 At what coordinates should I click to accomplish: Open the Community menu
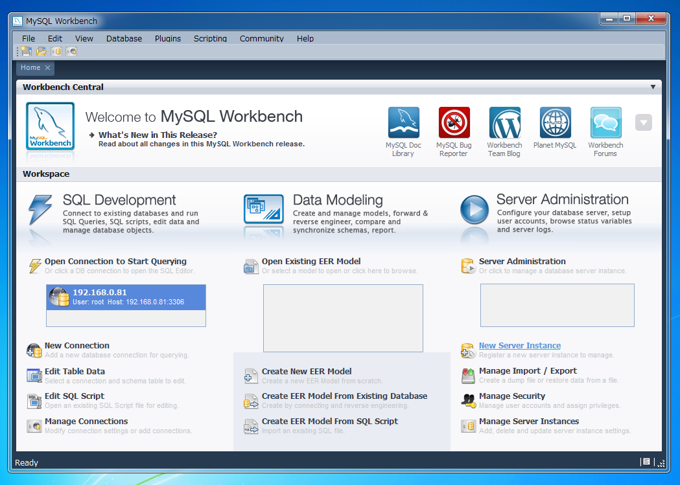pos(262,39)
